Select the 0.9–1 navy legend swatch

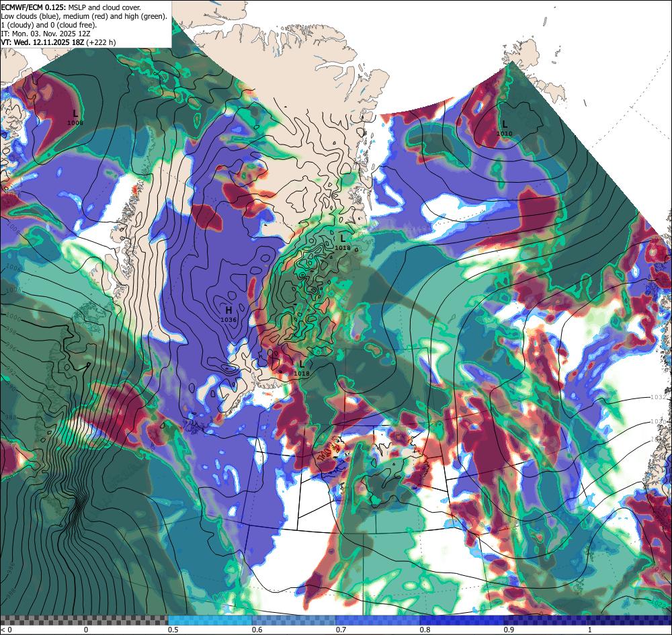(546, 620)
